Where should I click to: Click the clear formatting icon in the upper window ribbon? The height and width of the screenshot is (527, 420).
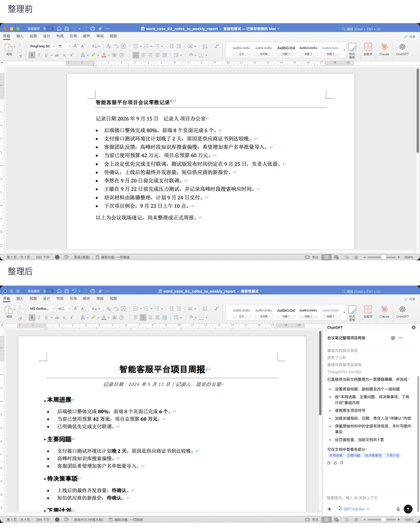pos(109,46)
